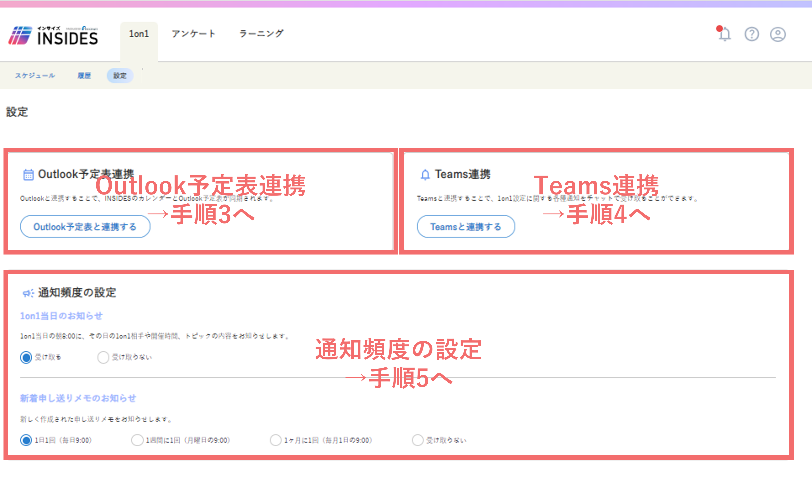Choose 1日1回 (毎日9:00) memo notification

tap(26, 440)
